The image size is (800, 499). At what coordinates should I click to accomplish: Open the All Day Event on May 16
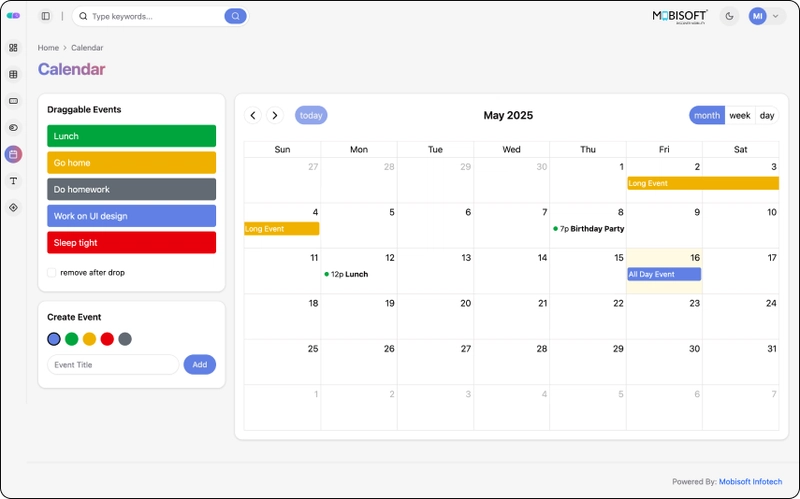[664, 274]
